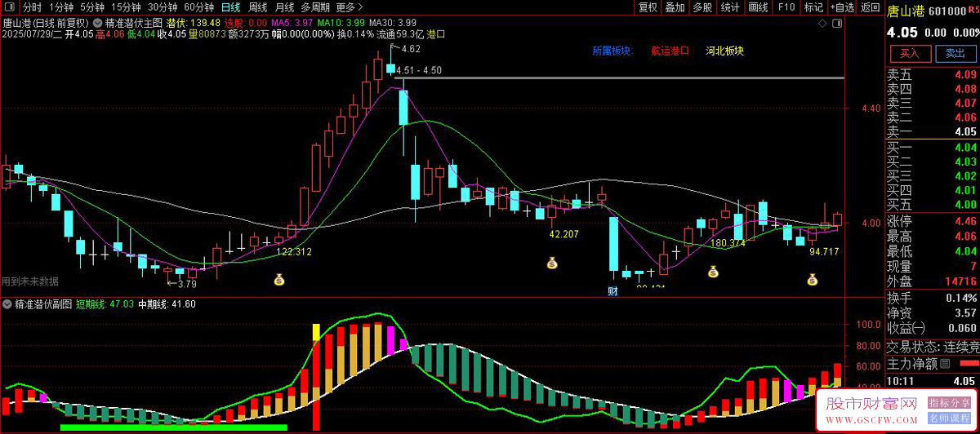Switch to 30分钟 period
980x434 pixels.
coord(163,7)
